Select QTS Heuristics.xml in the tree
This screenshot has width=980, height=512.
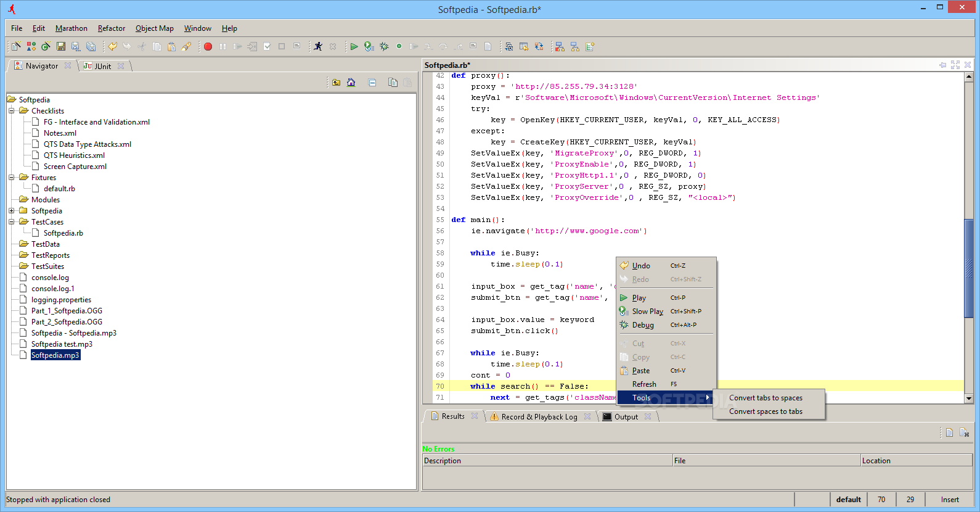pos(74,155)
